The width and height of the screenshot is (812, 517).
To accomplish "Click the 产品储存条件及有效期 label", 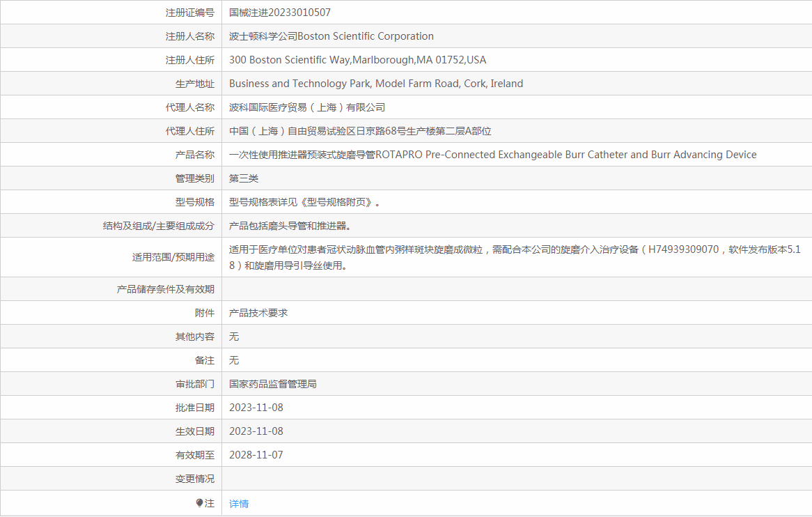I will point(165,290).
